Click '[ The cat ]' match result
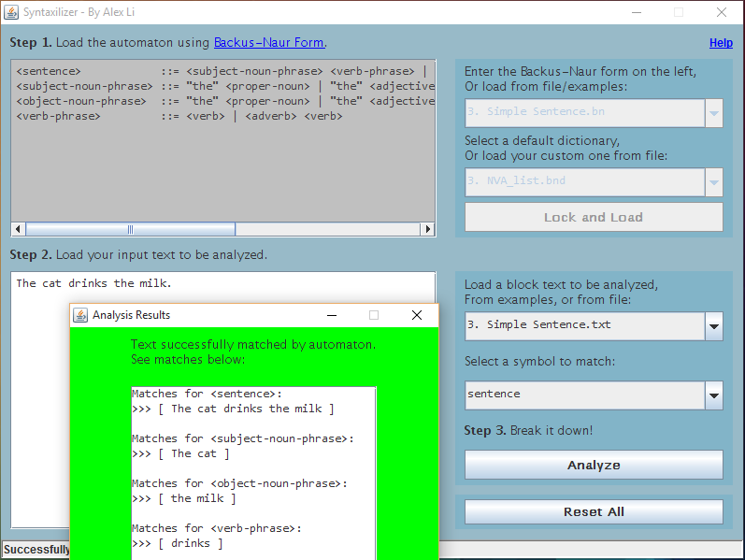Screen dimensions: 745x560 click(193, 453)
